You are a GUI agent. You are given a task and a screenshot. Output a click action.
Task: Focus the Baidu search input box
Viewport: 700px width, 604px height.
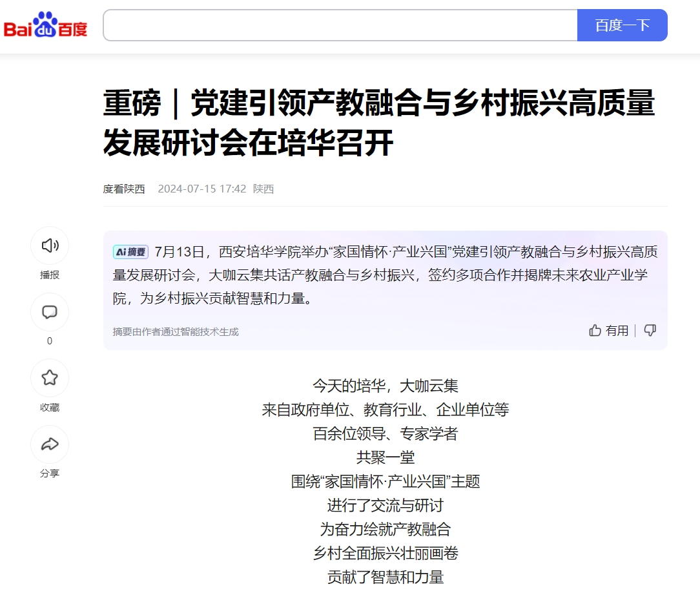pyautogui.click(x=340, y=25)
